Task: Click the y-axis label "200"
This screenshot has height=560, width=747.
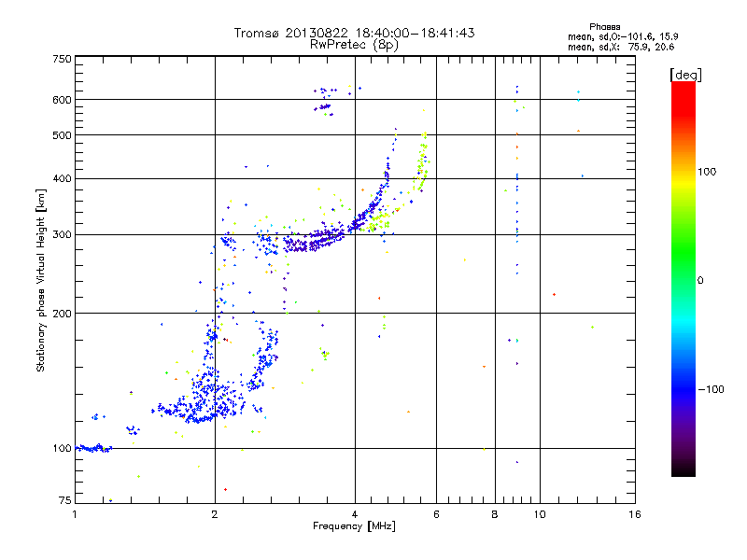Action: [62, 314]
